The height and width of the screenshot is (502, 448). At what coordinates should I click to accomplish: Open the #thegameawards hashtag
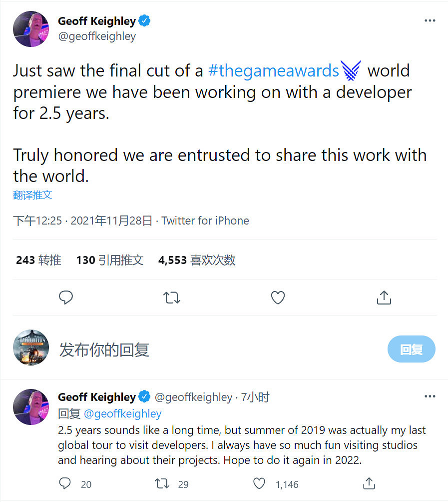pos(274,70)
